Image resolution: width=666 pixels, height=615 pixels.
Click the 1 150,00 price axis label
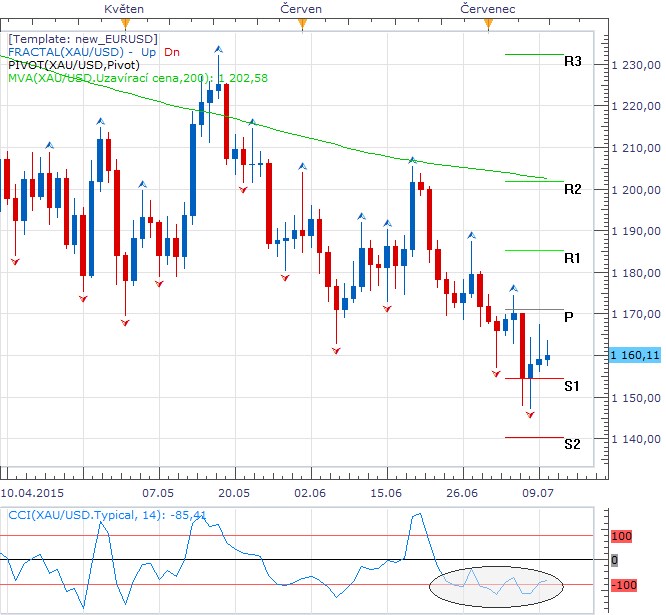click(636, 398)
